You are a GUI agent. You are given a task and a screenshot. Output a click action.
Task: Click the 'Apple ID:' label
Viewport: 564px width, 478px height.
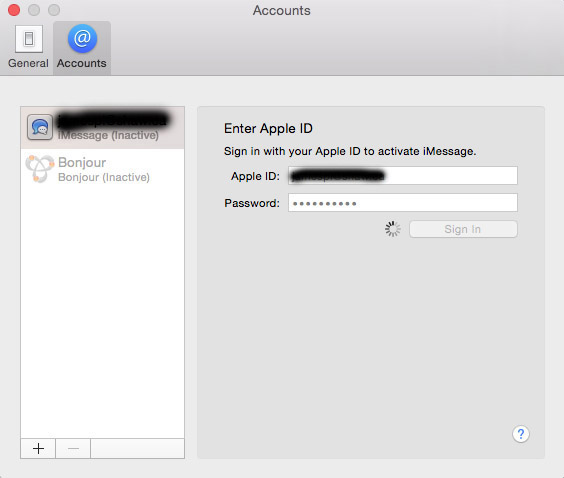pyautogui.click(x=255, y=176)
